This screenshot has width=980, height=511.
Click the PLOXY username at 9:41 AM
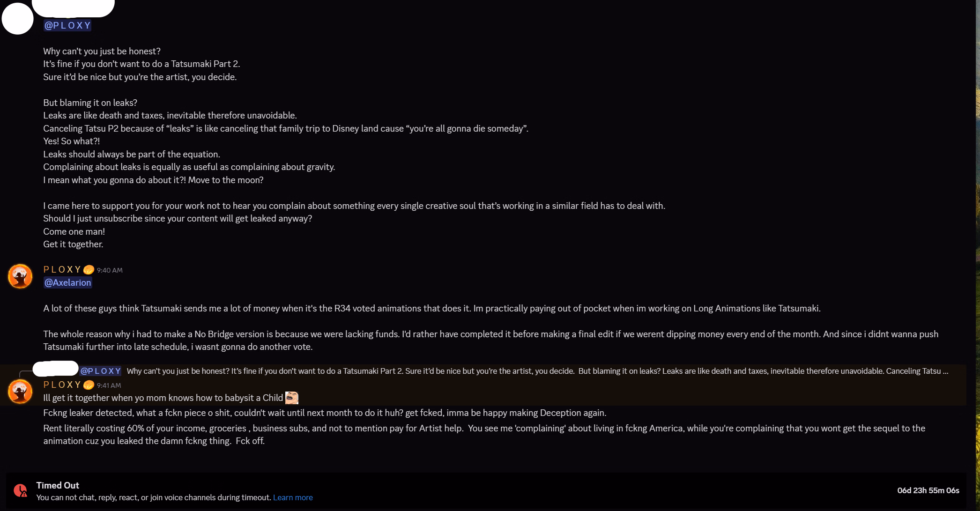pyautogui.click(x=62, y=385)
